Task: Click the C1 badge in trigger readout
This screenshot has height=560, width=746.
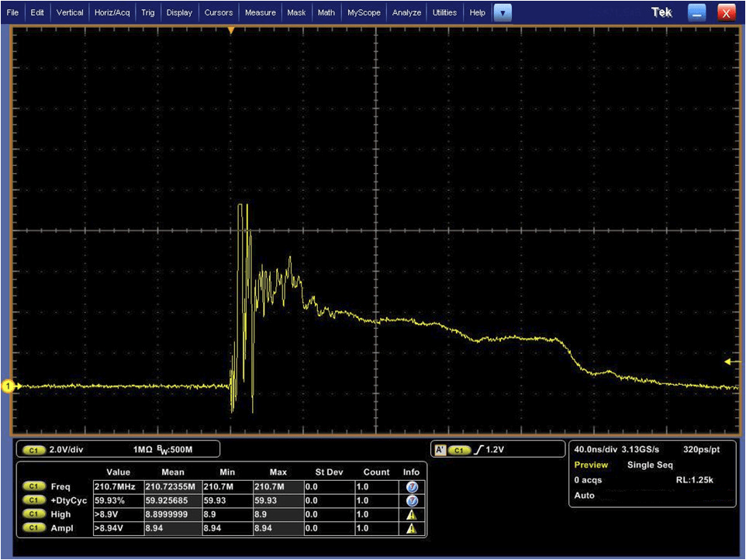Action: click(x=461, y=450)
